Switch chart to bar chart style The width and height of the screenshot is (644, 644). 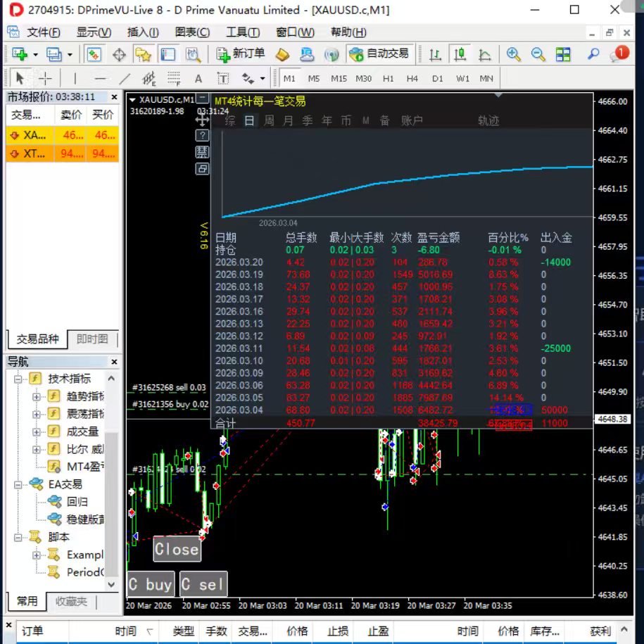(x=435, y=54)
